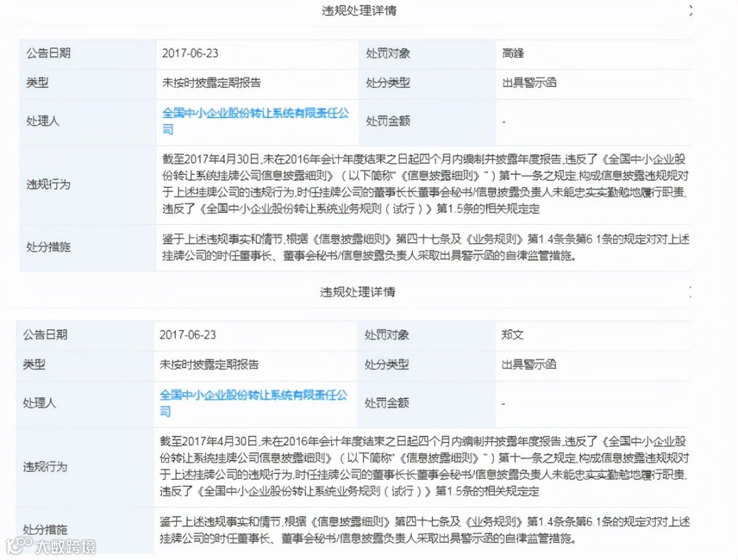This screenshot has height=560, width=738.
Task: Click 出具警示函 in 郑文's record
Action: coord(528,365)
